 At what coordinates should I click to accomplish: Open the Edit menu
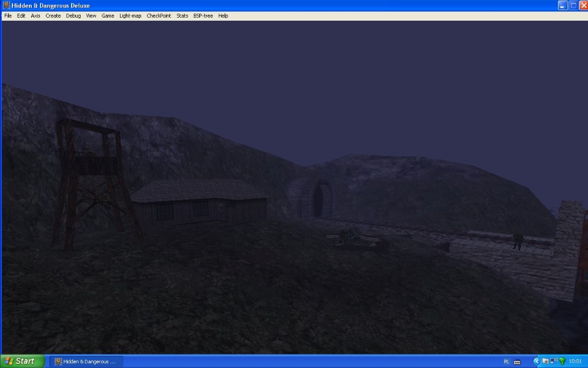(x=21, y=16)
